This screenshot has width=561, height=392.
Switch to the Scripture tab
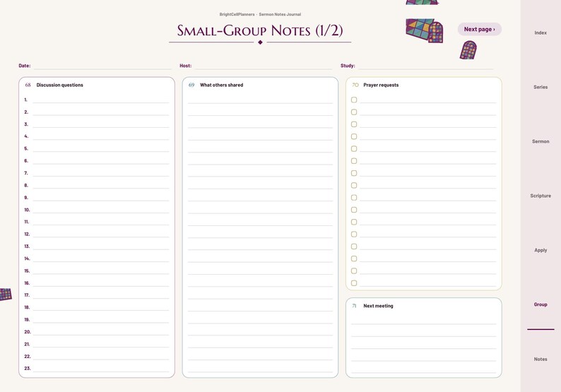coord(541,196)
